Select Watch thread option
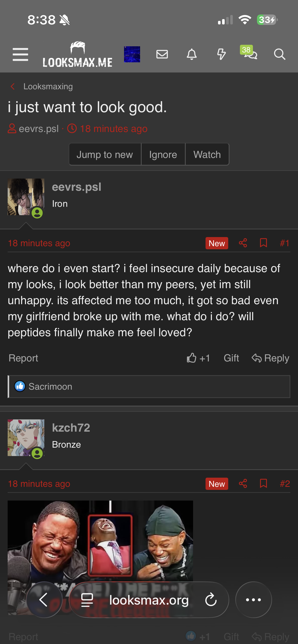This screenshot has width=298, height=644. pos(207,154)
